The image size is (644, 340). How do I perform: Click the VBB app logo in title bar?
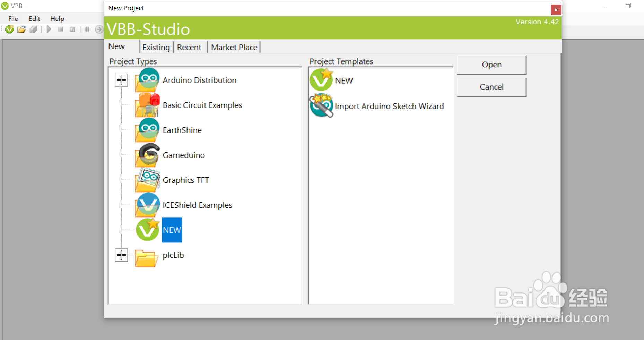pos(5,6)
